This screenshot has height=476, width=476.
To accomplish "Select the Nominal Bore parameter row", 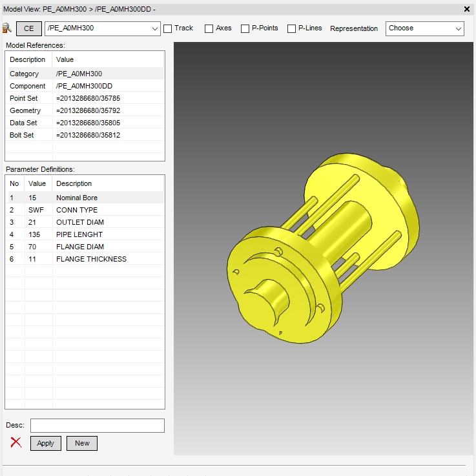I will click(x=84, y=198).
